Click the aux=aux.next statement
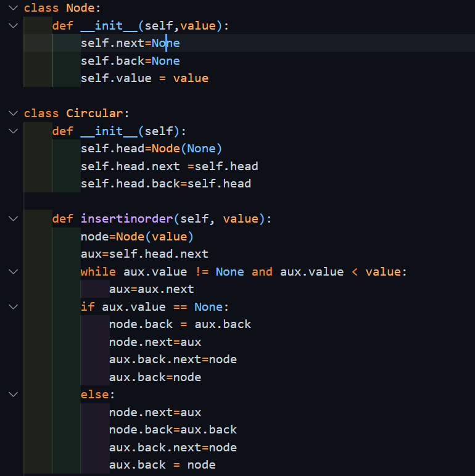 [x=151, y=289]
